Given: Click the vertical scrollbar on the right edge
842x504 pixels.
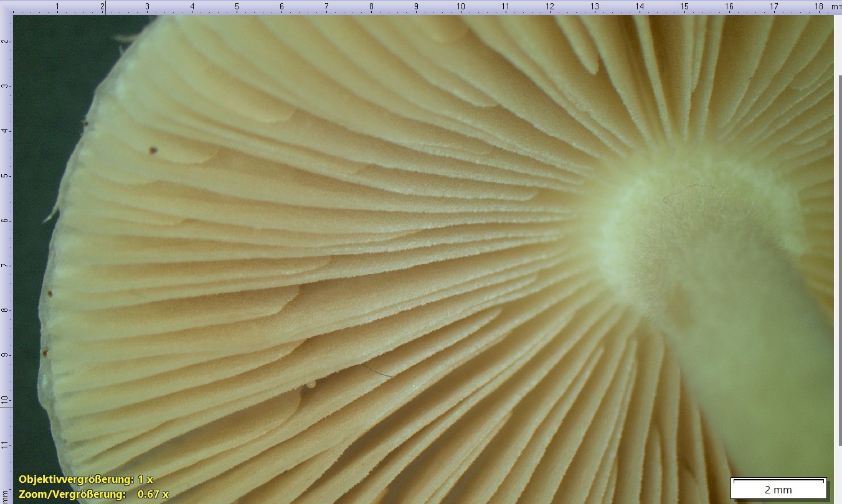Looking at the screenshot, I should click(838, 249).
